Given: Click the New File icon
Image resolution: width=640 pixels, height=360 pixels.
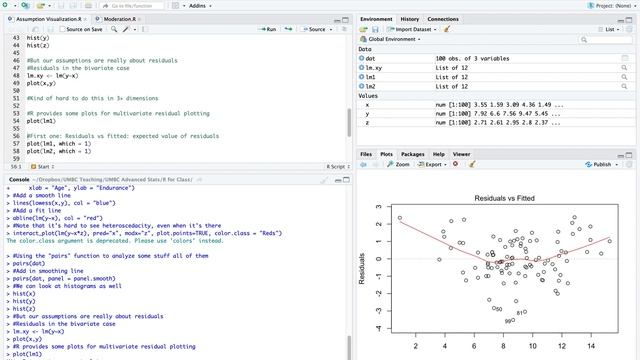Looking at the screenshot, I should tap(5, 5).
